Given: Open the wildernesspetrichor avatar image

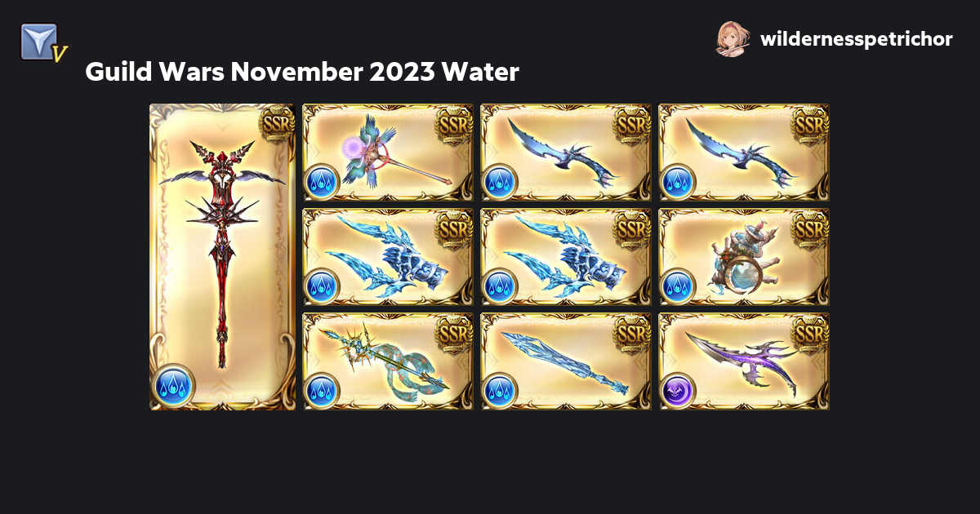Looking at the screenshot, I should (x=732, y=39).
